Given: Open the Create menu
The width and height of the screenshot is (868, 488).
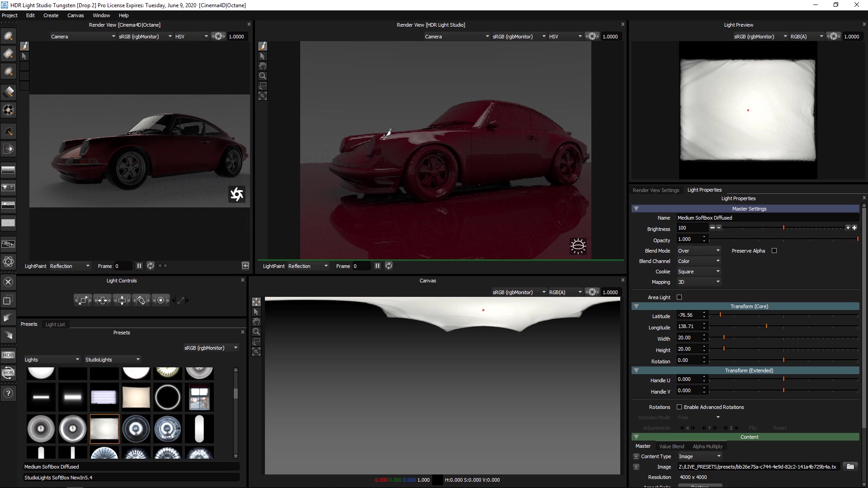Looking at the screenshot, I should coord(51,15).
